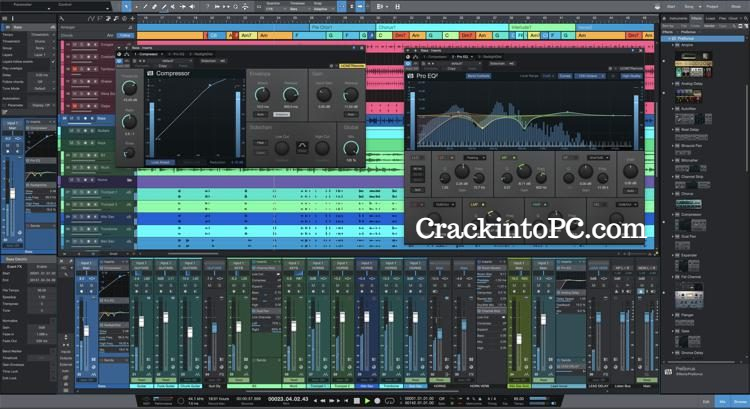Image resolution: width=750 pixels, height=409 pixels.
Task: Select the Bend tool in top toolbar
Action: coord(182,6)
